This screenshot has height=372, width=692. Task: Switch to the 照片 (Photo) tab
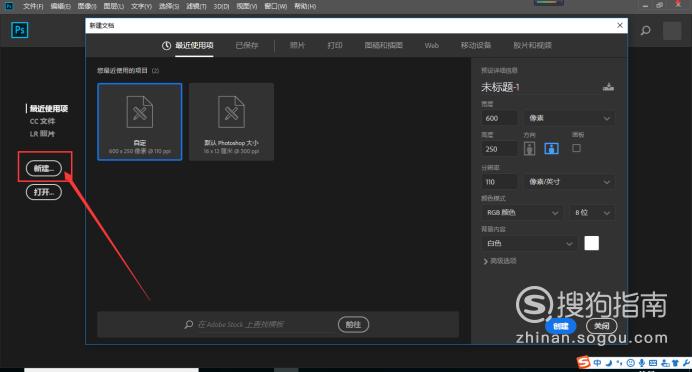[x=297, y=45]
